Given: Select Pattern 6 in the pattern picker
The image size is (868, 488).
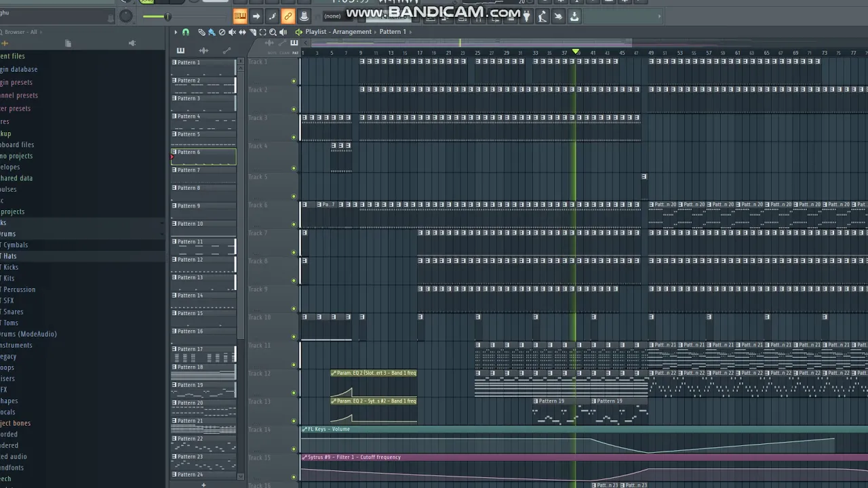Looking at the screenshot, I should [x=203, y=157].
